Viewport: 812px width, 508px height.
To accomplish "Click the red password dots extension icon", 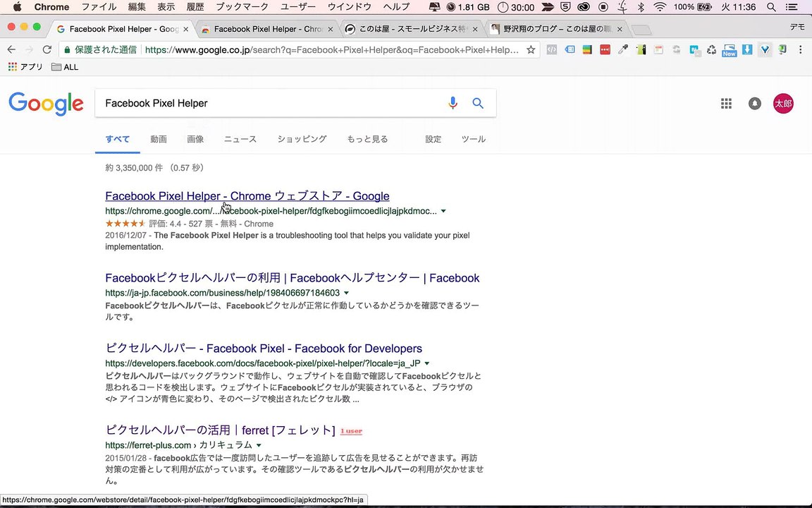I will (x=605, y=50).
